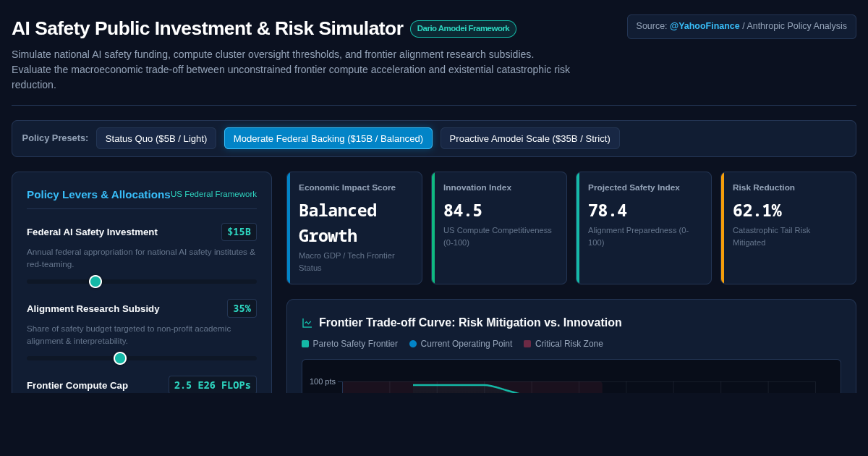Open the @YahooFinance source link
868x456 pixels.
705,26
